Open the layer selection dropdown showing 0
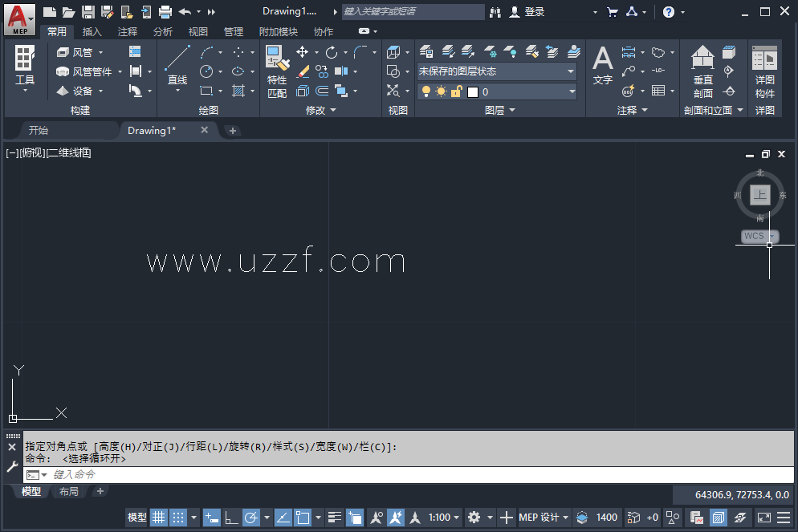Image resolution: width=798 pixels, height=532 pixels. 572,91
